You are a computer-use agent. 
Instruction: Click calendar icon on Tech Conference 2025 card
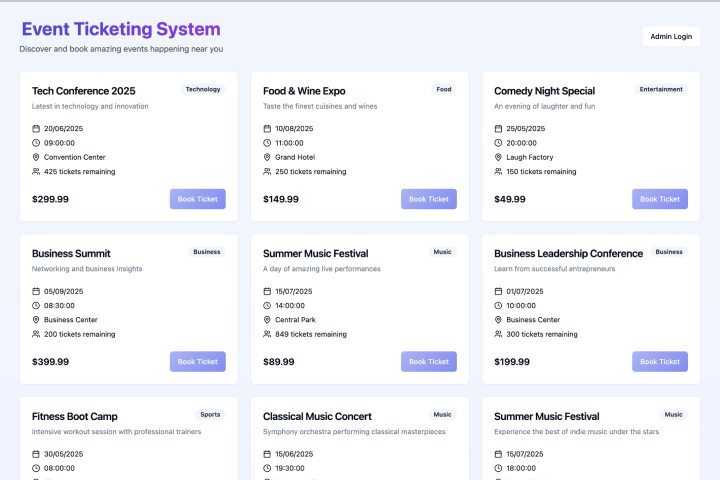[x=36, y=129]
